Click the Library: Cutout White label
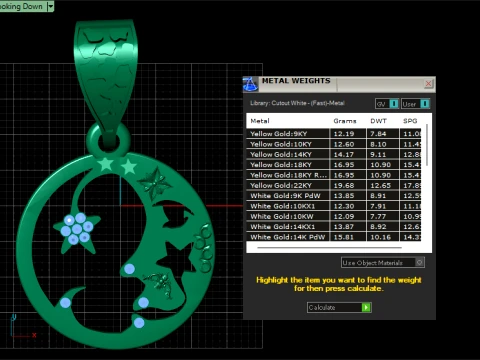Image resolution: width=480 pixels, height=360 pixels. [x=297, y=103]
